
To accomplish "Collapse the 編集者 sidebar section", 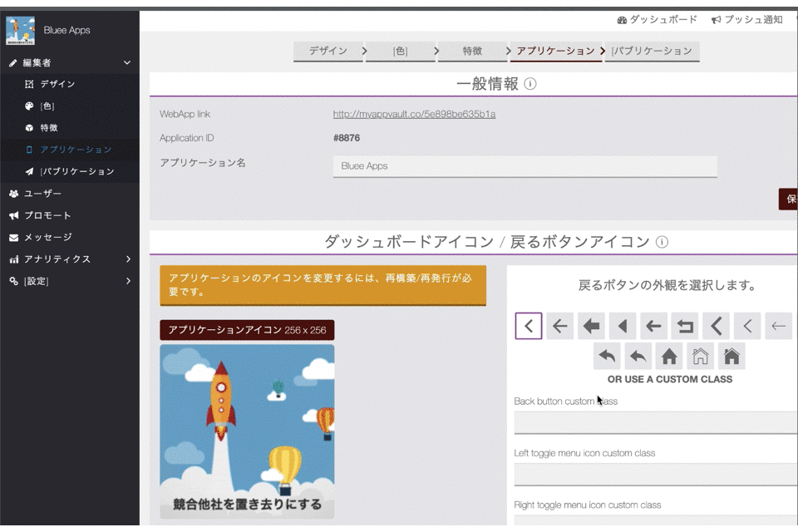I will pyautogui.click(x=127, y=63).
